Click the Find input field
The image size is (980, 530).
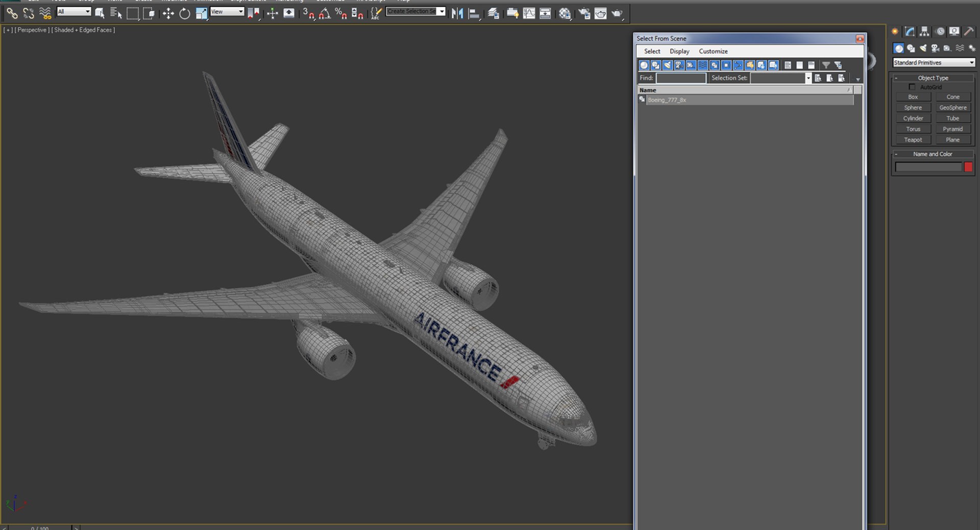point(681,78)
